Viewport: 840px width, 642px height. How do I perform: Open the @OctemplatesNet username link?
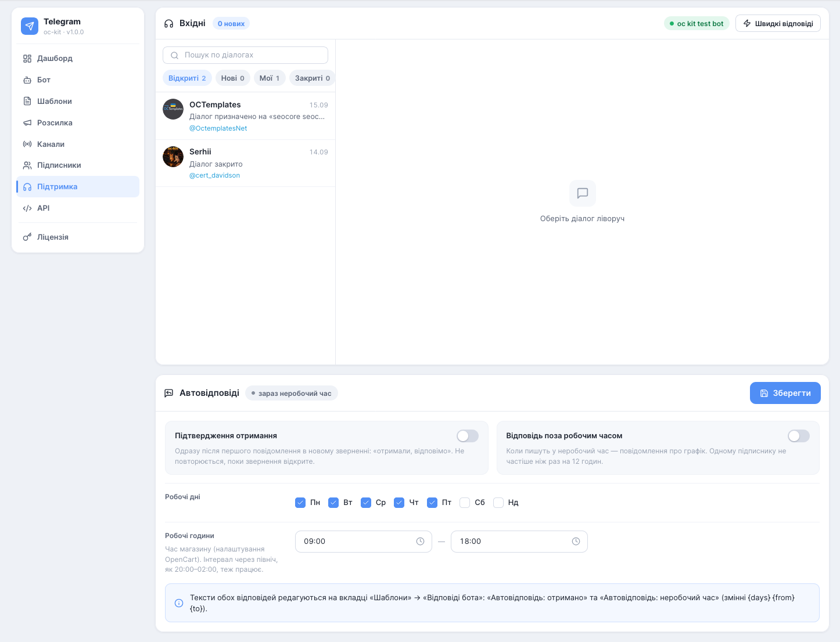coord(218,128)
